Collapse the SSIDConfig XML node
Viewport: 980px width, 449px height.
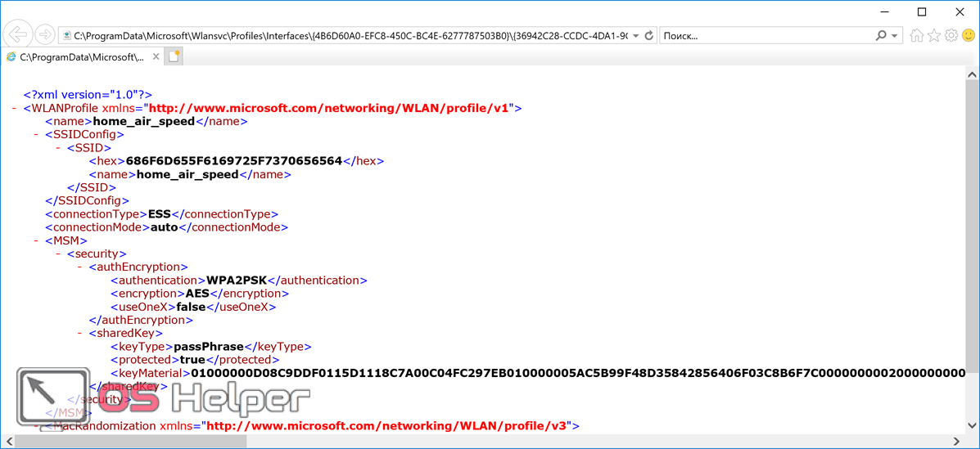(x=37, y=135)
